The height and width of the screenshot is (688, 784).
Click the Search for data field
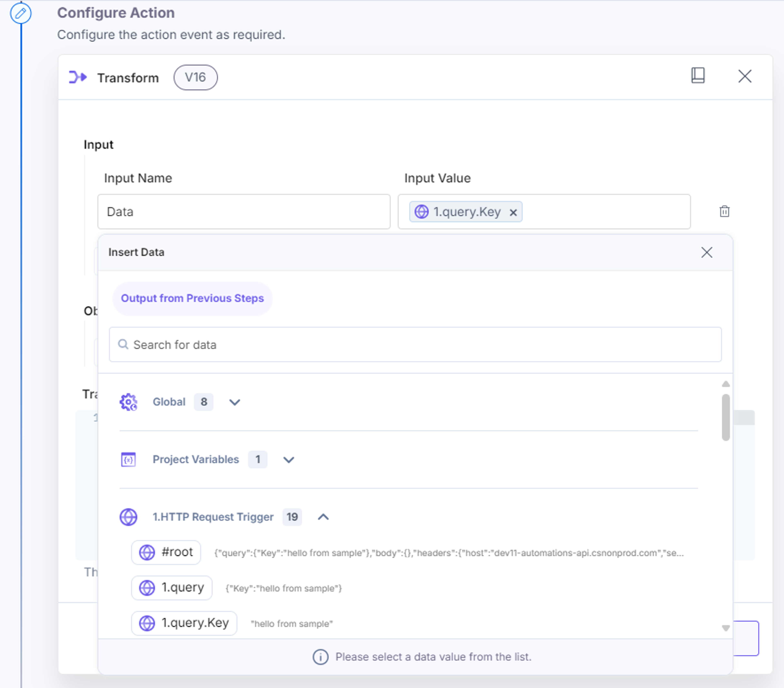[x=415, y=344]
